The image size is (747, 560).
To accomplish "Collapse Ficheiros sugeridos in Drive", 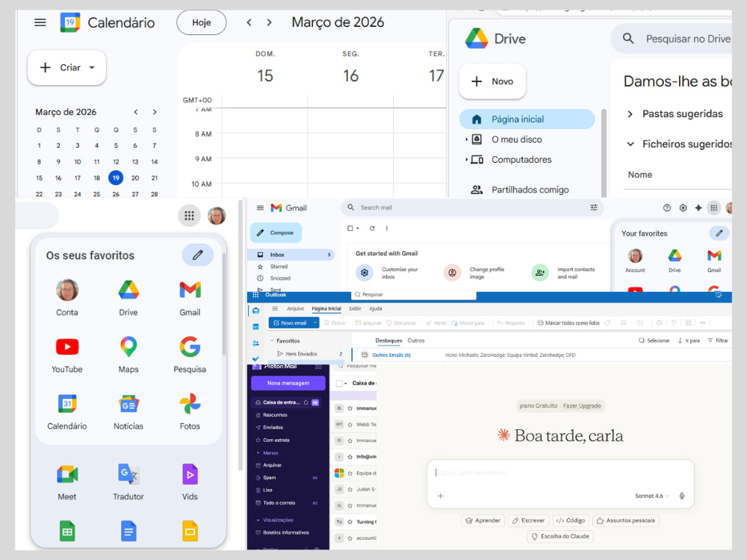I will (x=630, y=144).
